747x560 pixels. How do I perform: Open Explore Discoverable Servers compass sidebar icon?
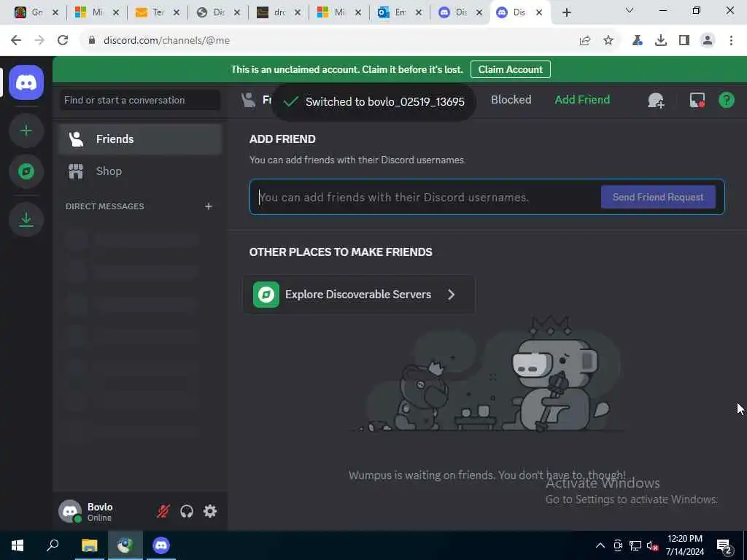26,171
